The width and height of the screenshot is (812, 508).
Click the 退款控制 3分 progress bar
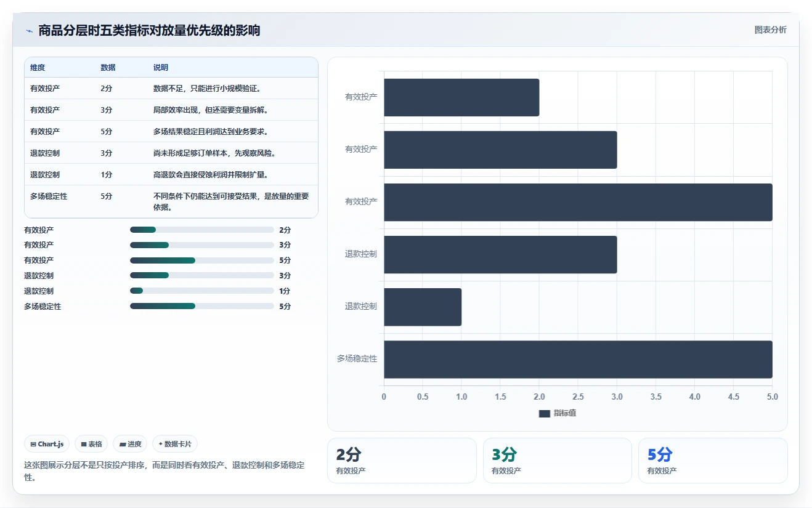(202, 275)
